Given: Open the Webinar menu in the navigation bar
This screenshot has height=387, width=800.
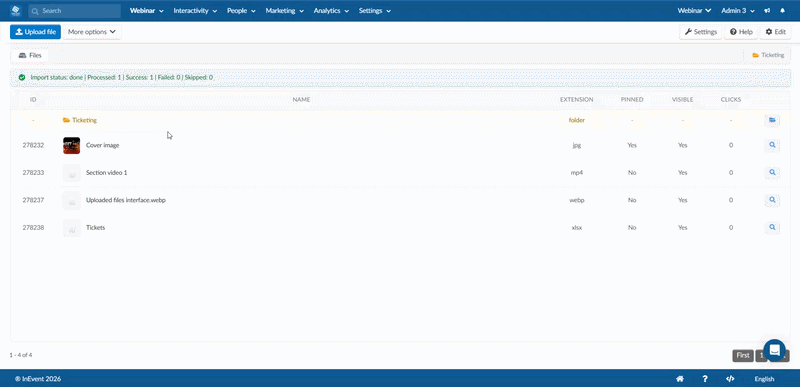Looking at the screenshot, I should pyautogui.click(x=147, y=11).
